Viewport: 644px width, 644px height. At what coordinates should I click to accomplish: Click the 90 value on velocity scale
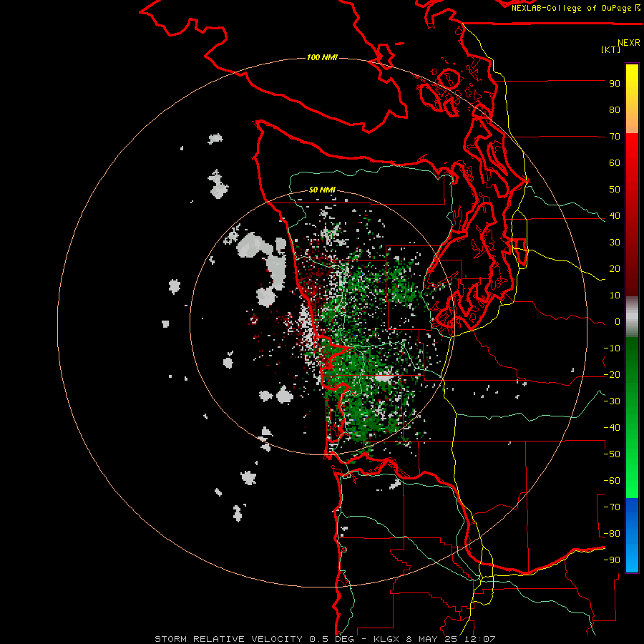pyautogui.click(x=615, y=84)
